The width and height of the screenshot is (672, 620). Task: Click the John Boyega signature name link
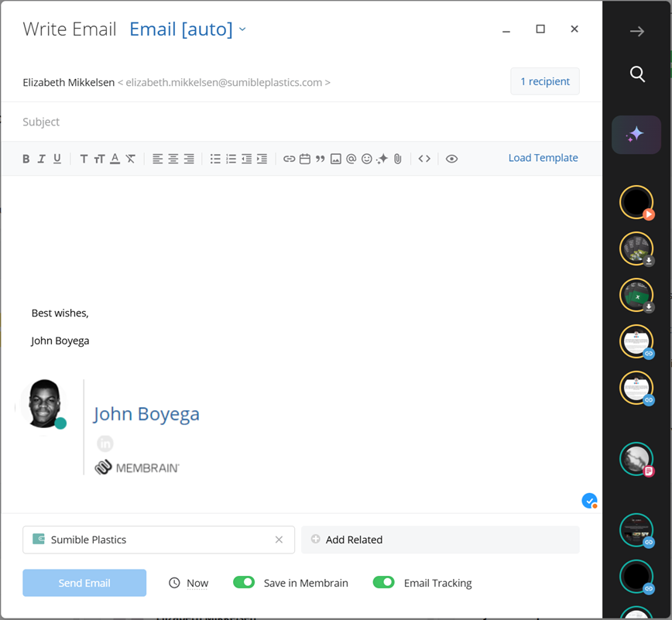[146, 414]
